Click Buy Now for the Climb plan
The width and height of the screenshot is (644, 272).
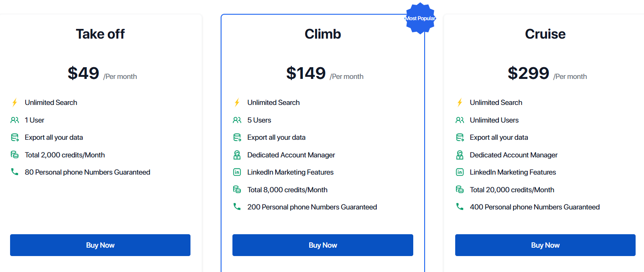pyautogui.click(x=322, y=245)
